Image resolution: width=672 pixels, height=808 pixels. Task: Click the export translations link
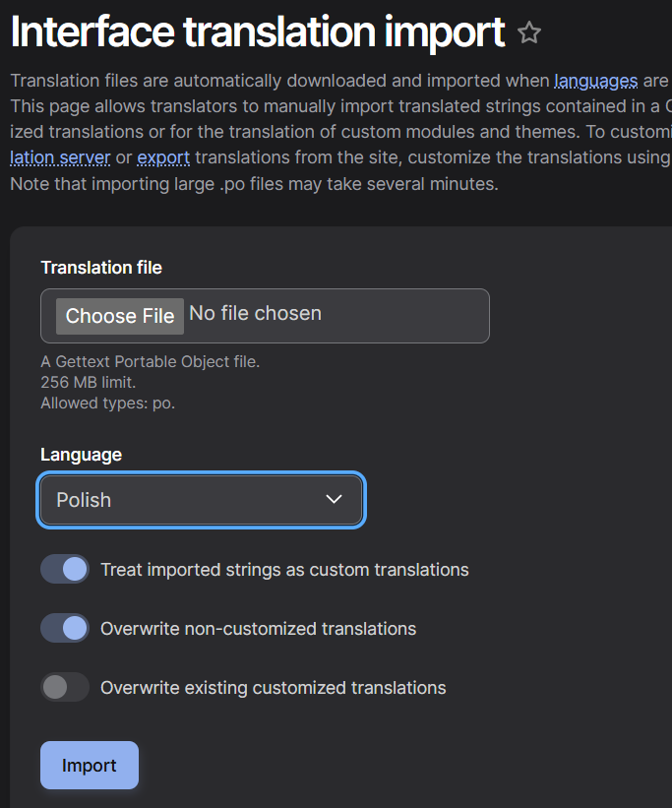tap(163, 157)
